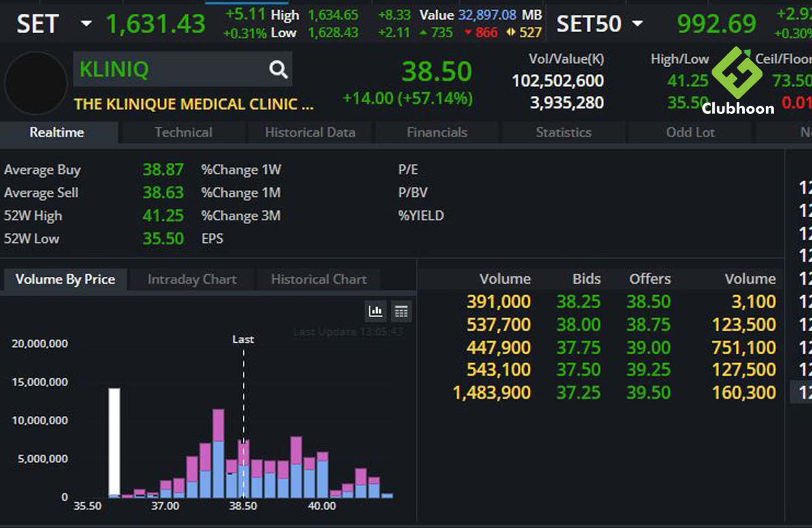Show the Historical Chart tab
Image resolution: width=812 pixels, height=528 pixels.
(319, 280)
